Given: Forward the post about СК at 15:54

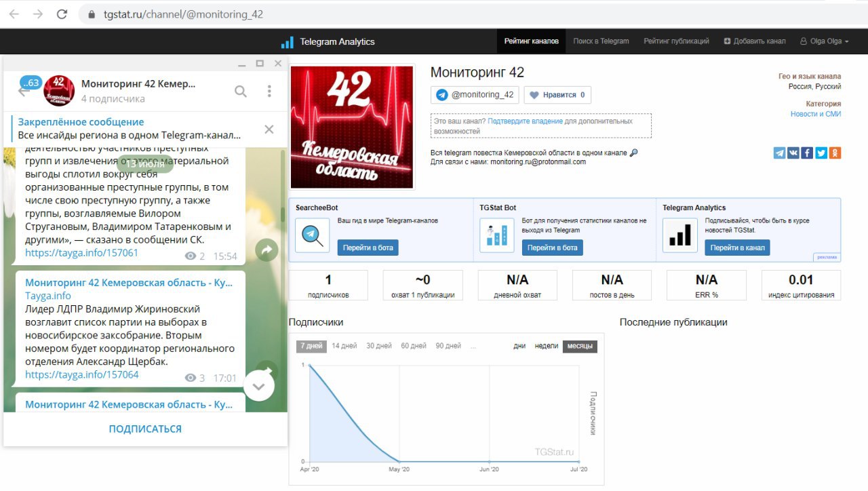Looking at the screenshot, I should (267, 250).
